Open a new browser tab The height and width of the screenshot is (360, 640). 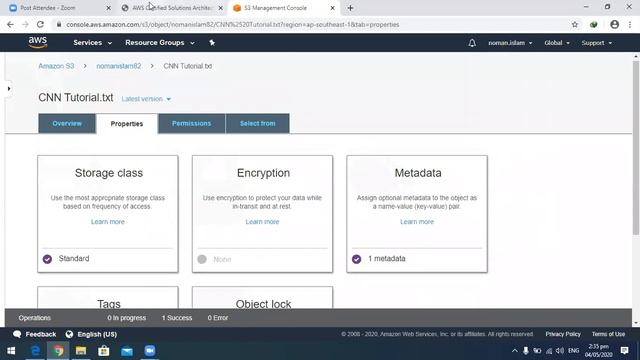click(350, 8)
